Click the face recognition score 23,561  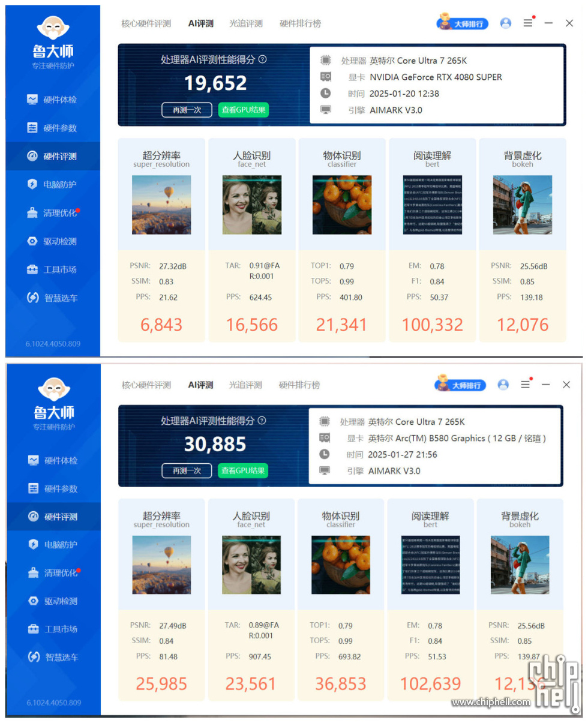coord(251,684)
